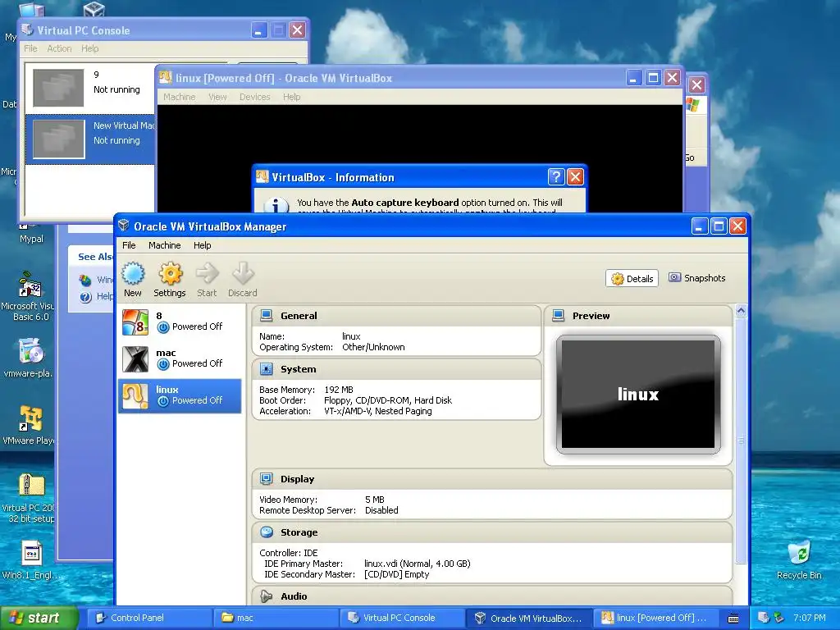Click the Preview section monitor icon
This screenshot has width=840, height=630.
(558, 316)
